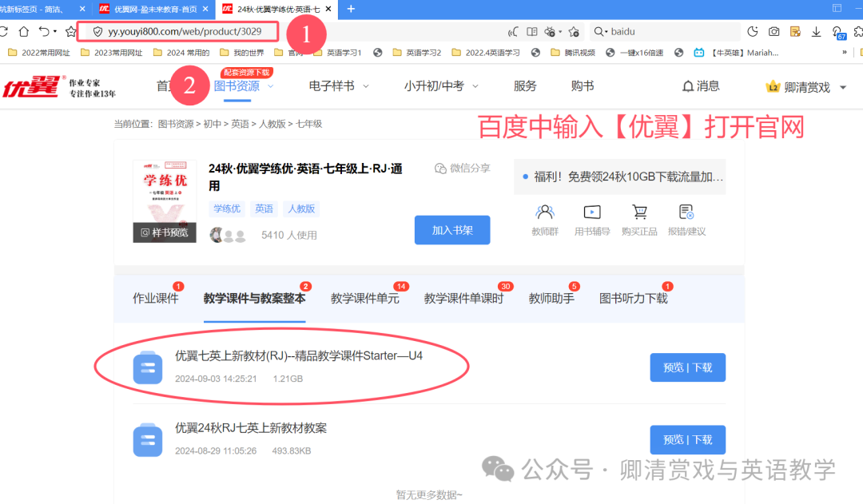Click the 优翼24秋RJ七英上新教材教案 file title

click(x=251, y=428)
